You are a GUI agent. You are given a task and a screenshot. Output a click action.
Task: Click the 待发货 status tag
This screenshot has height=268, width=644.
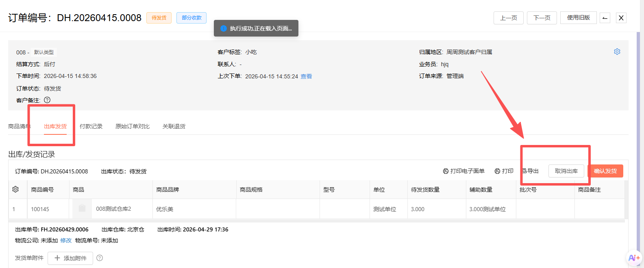click(x=159, y=18)
